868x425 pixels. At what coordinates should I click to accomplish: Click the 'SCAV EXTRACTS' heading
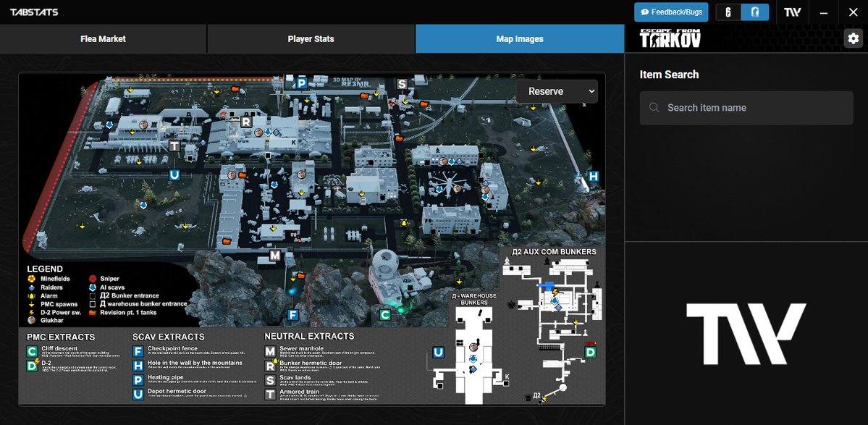[168, 337]
